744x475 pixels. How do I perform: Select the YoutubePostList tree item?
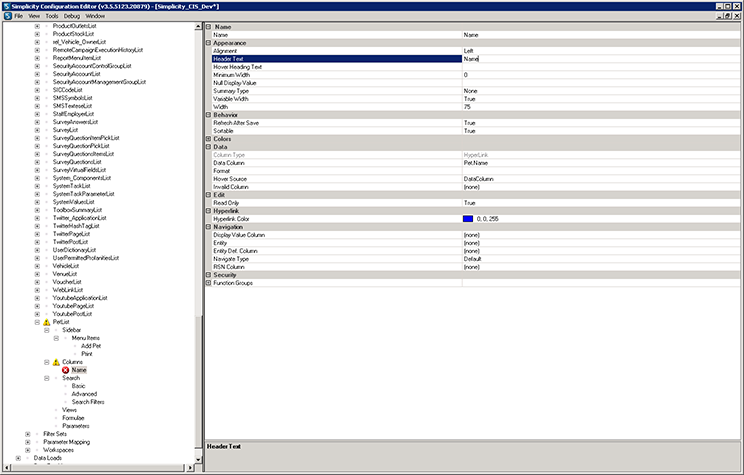pyautogui.click(x=72, y=314)
